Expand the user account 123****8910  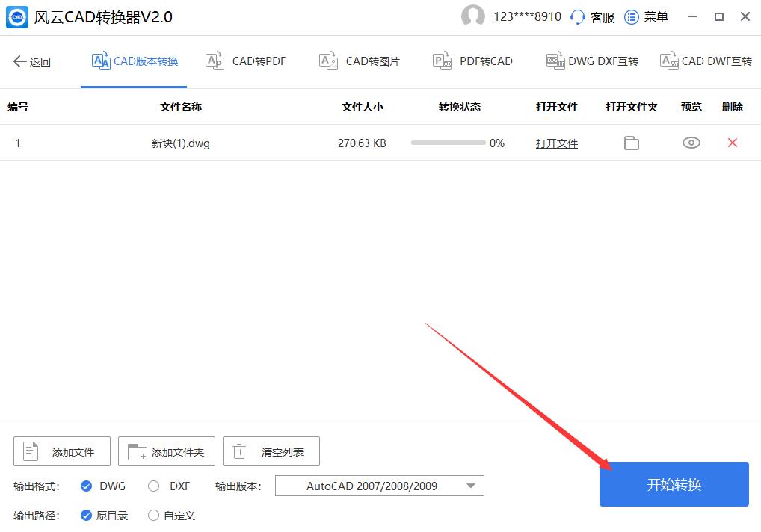click(527, 16)
